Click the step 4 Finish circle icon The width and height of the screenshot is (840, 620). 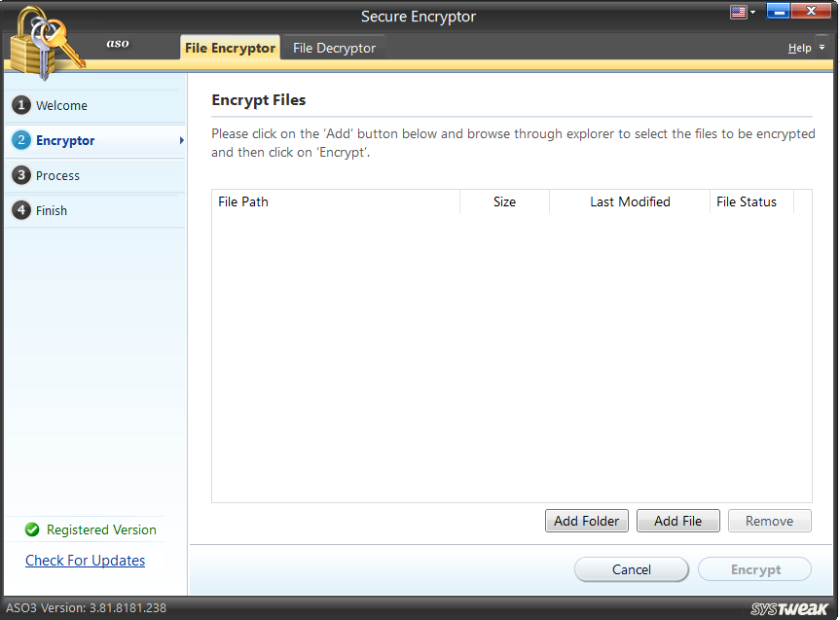[22, 210]
